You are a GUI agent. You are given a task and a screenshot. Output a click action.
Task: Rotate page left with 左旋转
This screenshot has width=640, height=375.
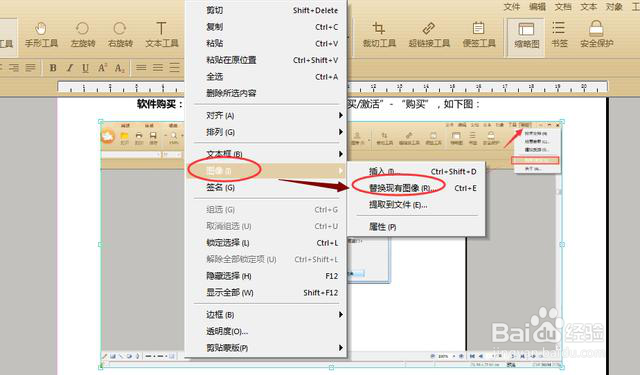pos(83,35)
